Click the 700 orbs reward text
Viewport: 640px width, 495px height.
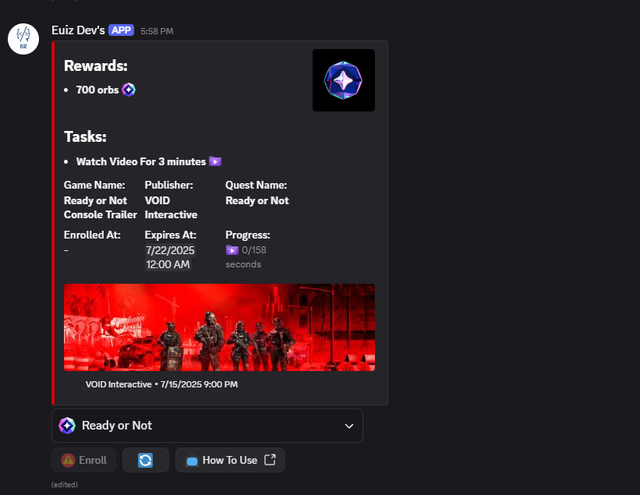97,90
